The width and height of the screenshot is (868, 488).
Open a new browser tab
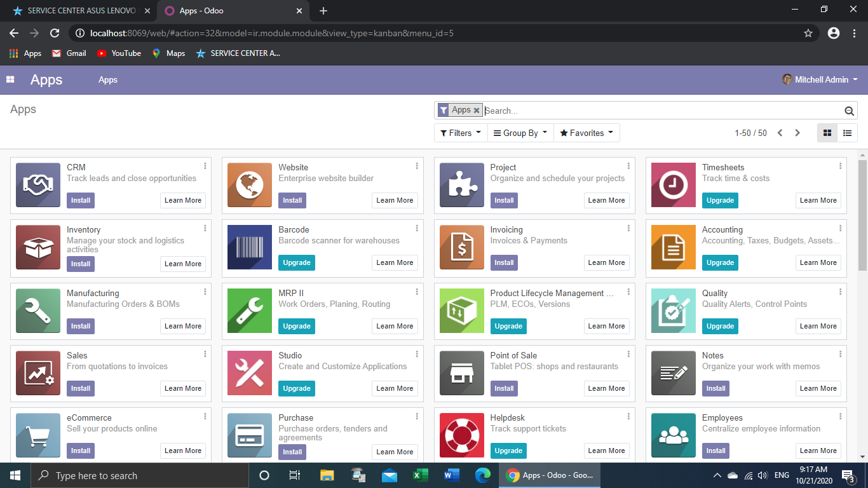[x=323, y=11]
